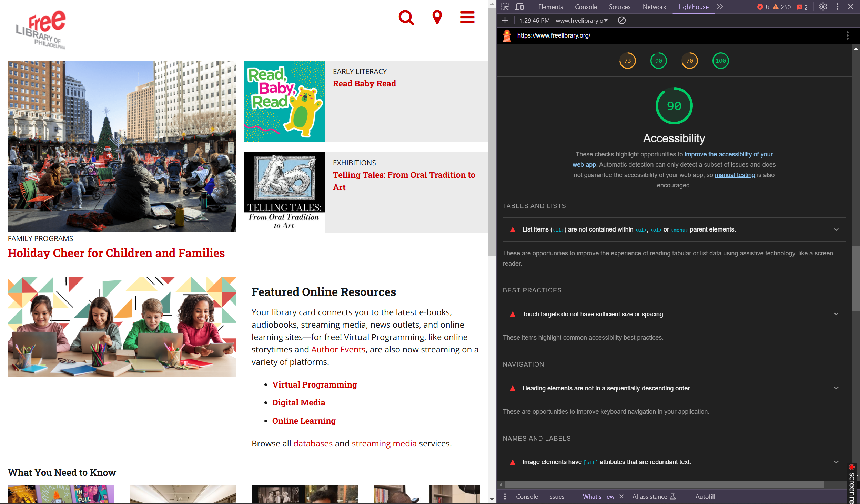Click the Lighthouse panel vertical scrollbar thumb
The height and width of the screenshot is (504, 860).
tap(856, 278)
